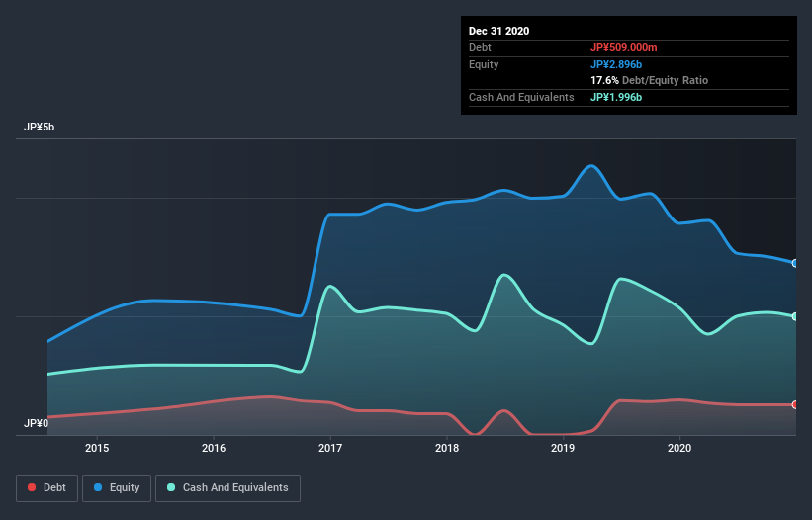Toggle the Cash And Equivalents legend button
Screen dimensions: 812x520
(x=227, y=488)
